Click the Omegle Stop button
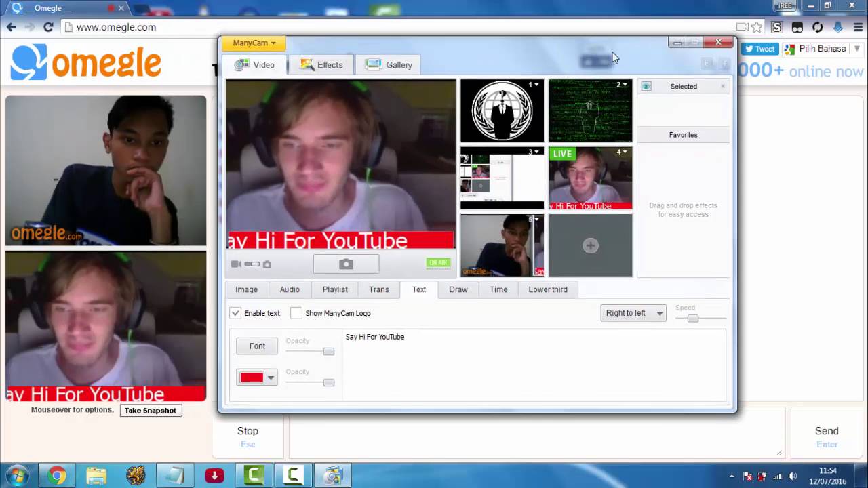Image resolution: width=868 pixels, height=488 pixels. click(x=248, y=432)
